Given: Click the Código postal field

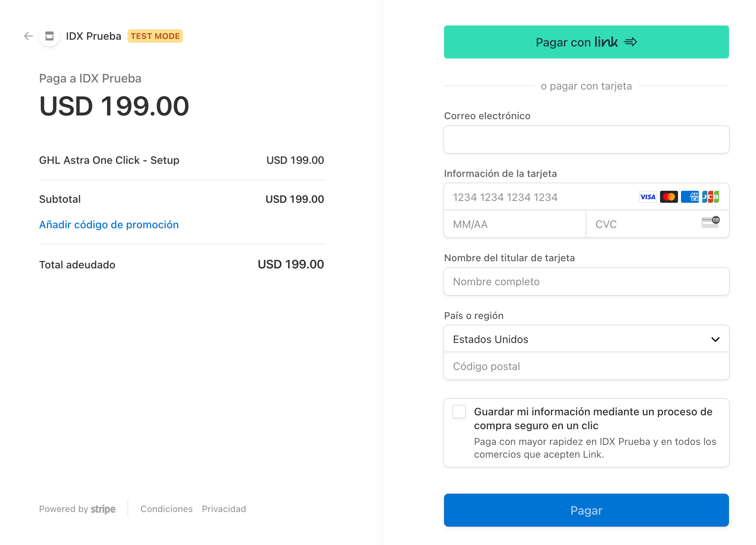Looking at the screenshot, I should 586,366.
